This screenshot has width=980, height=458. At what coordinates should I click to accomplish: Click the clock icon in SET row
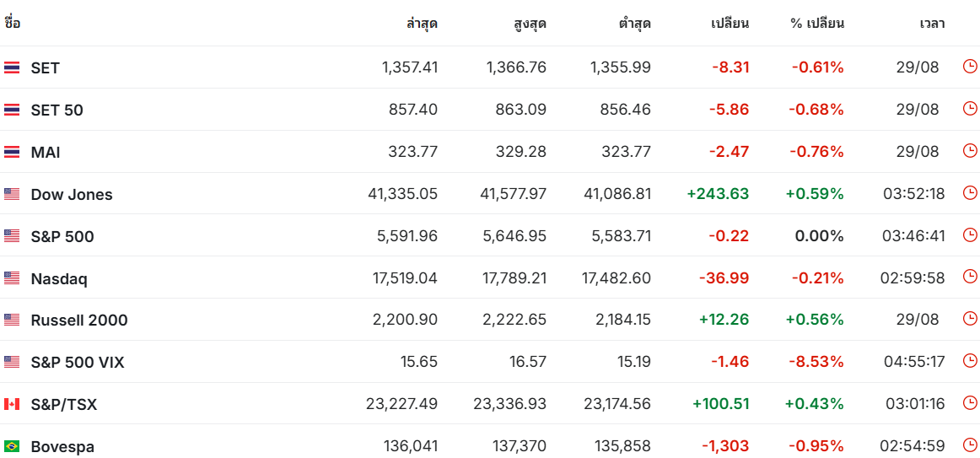[970, 67]
